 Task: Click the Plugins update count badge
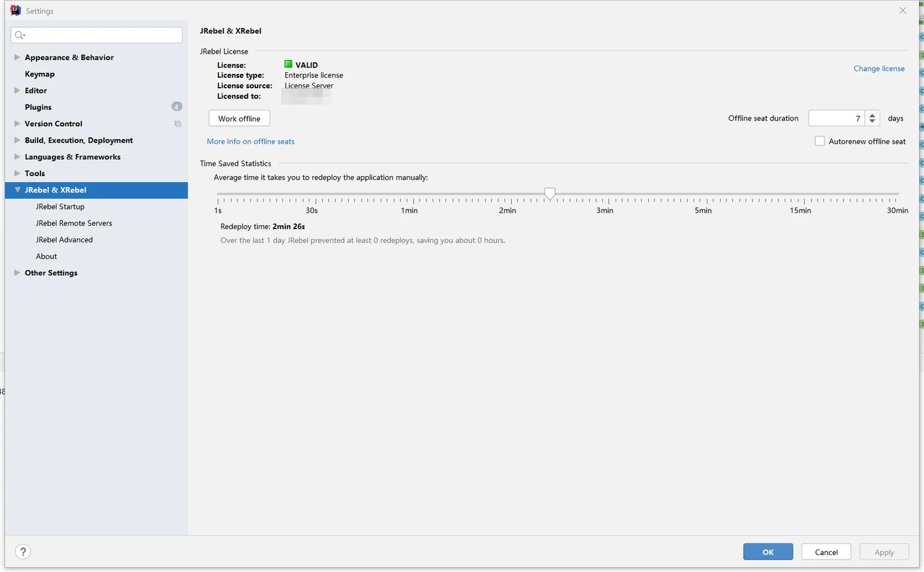point(177,107)
